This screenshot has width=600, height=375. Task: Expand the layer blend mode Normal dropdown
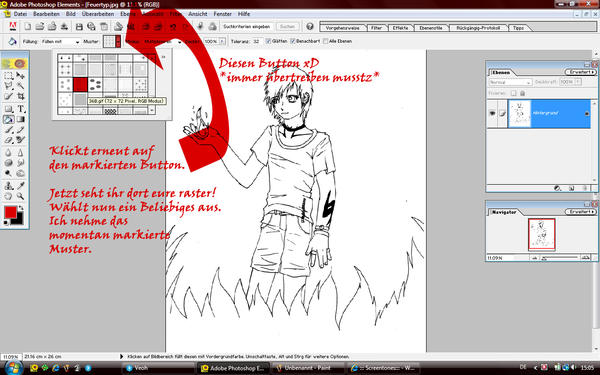[x=510, y=82]
